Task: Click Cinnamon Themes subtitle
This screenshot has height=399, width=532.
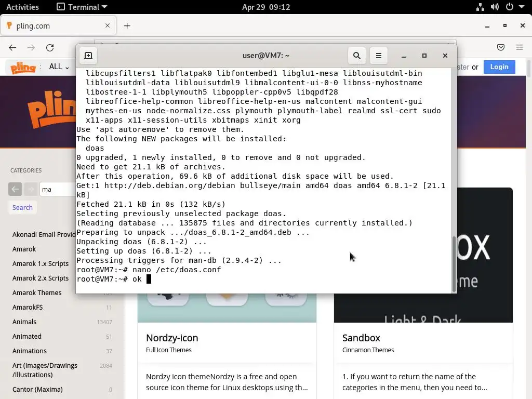Action: 368,350
